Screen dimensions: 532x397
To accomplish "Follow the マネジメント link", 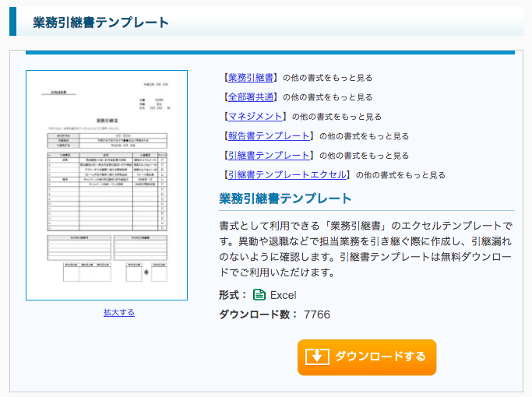I will tap(254, 117).
